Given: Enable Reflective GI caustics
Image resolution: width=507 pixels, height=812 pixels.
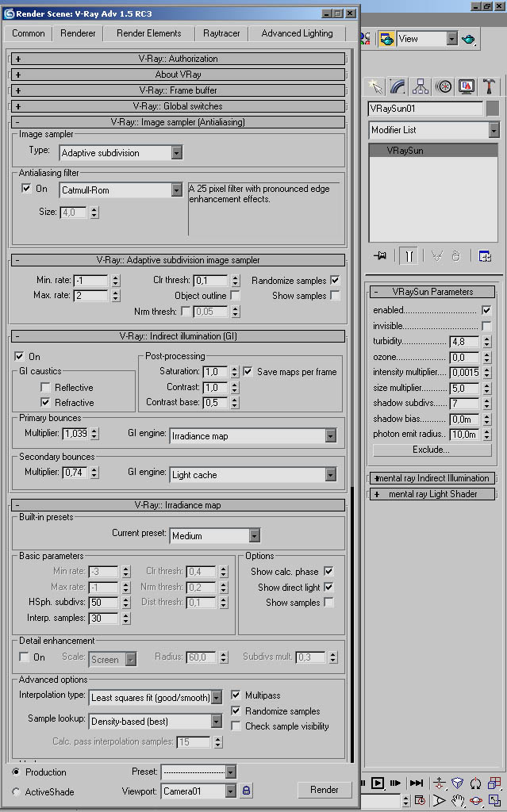Looking at the screenshot, I should pyautogui.click(x=45, y=387).
